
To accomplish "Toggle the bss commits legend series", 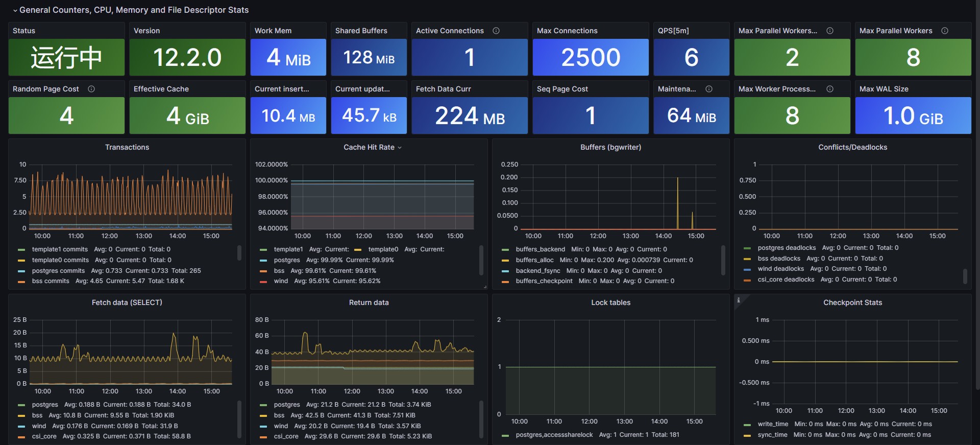I will click(x=51, y=281).
